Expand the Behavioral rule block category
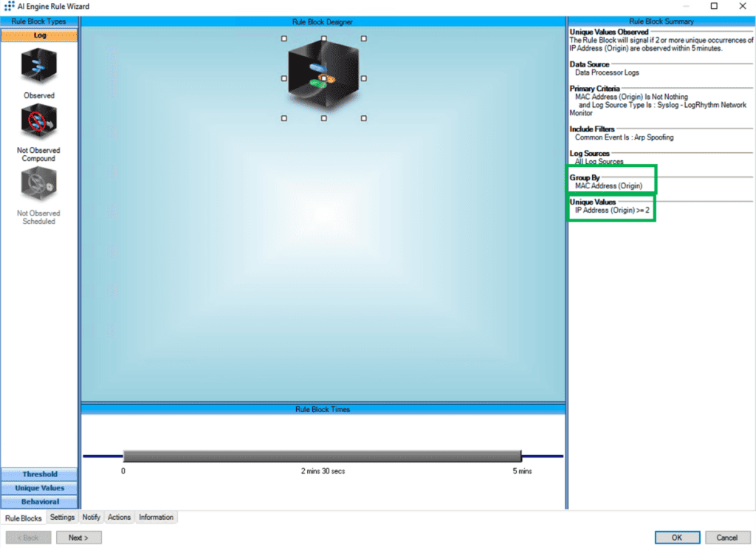The width and height of the screenshot is (756, 548). point(39,501)
